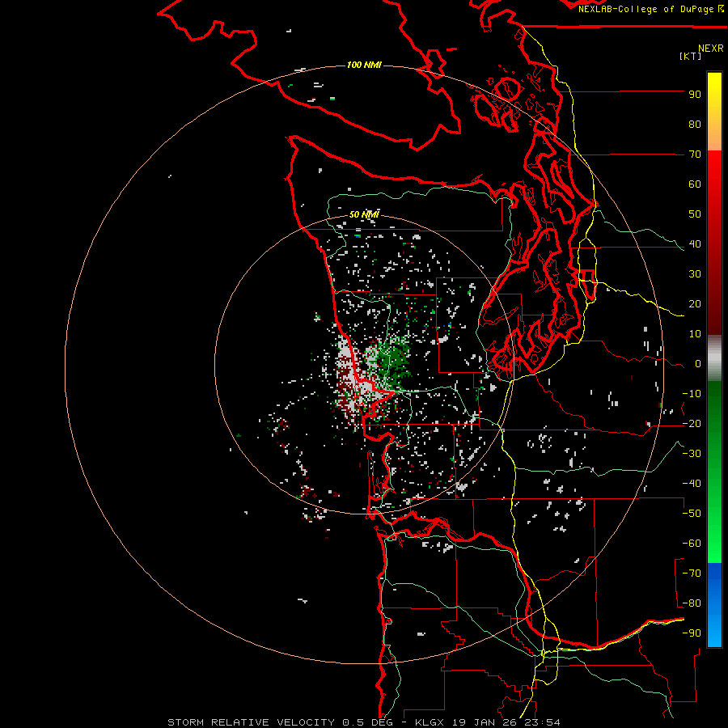This screenshot has width=728, height=728.
Task: Click the 60 value on the velocity scale
Action: coord(695,184)
